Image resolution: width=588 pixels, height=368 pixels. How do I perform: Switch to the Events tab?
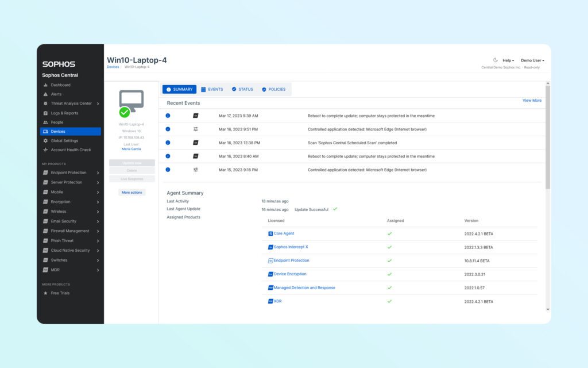pyautogui.click(x=212, y=89)
